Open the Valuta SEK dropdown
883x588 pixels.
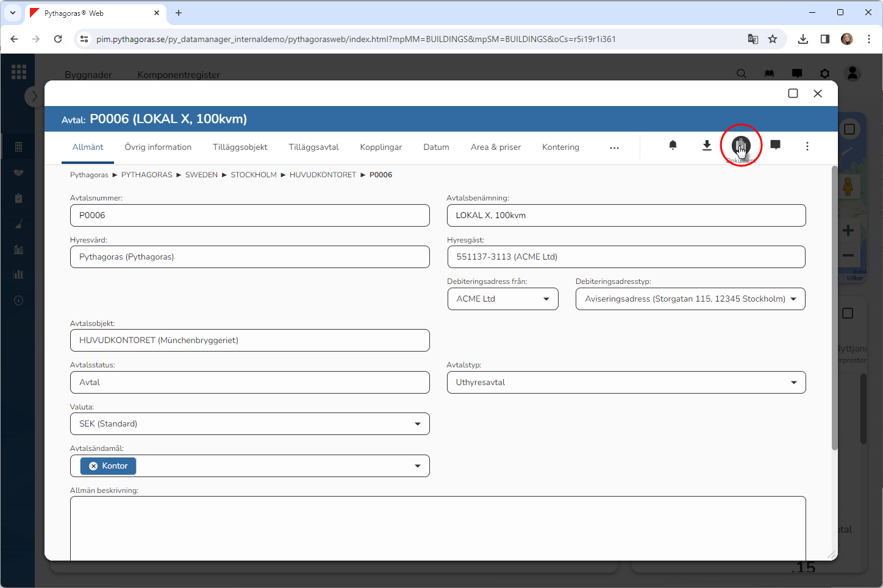point(417,424)
